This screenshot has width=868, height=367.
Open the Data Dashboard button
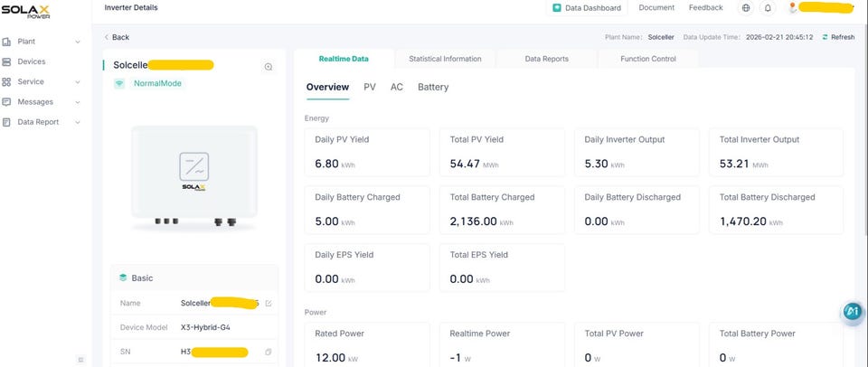(x=587, y=8)
